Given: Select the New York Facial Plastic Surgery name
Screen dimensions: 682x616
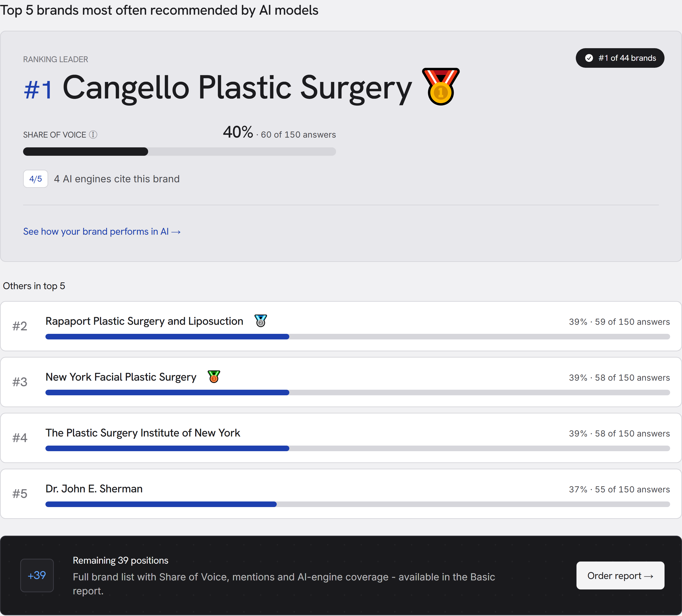Looking at the screenshot, I should click(121, 377).
